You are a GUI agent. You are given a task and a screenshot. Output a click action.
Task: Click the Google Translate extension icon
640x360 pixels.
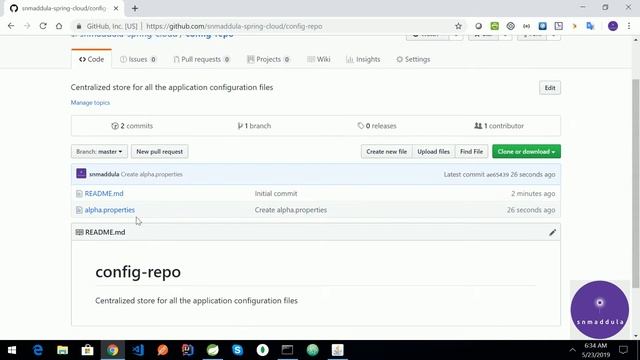click(590, 26)
